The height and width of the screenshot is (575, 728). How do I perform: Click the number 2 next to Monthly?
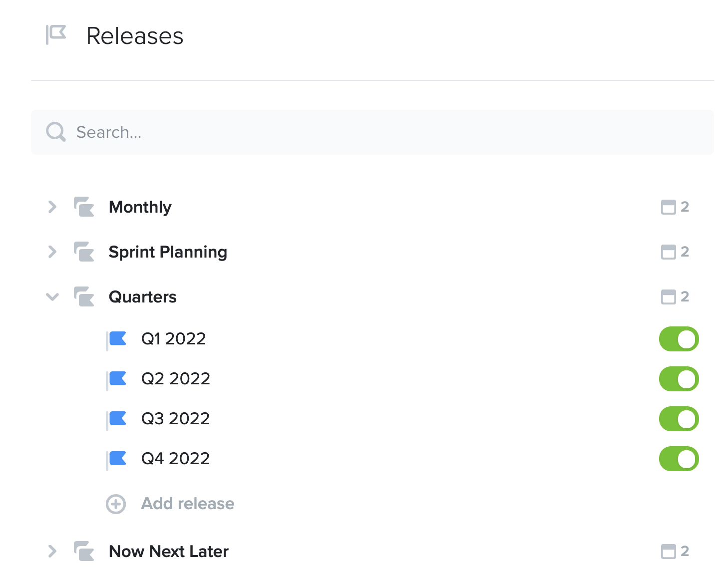[685, 207]
